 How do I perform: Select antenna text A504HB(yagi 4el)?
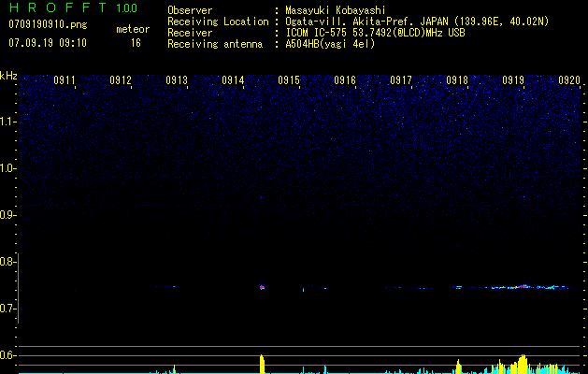330,44
